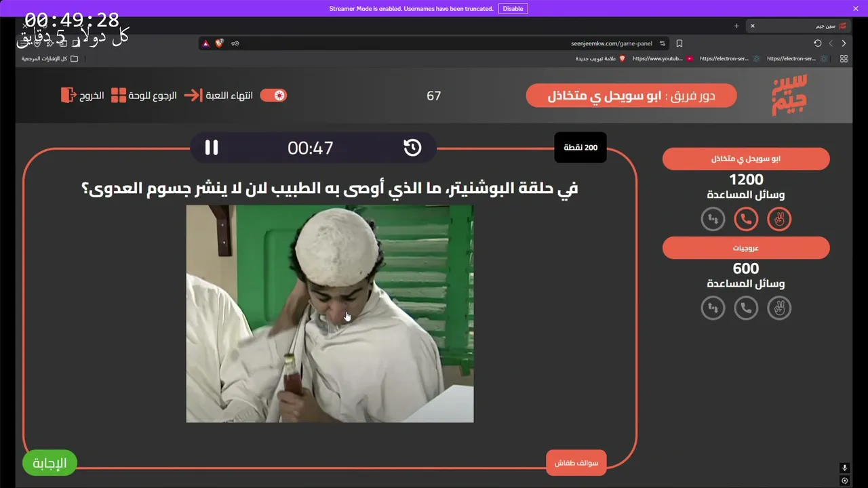Use the two-fingers lifeline for ابو سويحل ي متخاذل
Image resolution: width=868 pixels, height=488 pixels.
pos(779,219)
